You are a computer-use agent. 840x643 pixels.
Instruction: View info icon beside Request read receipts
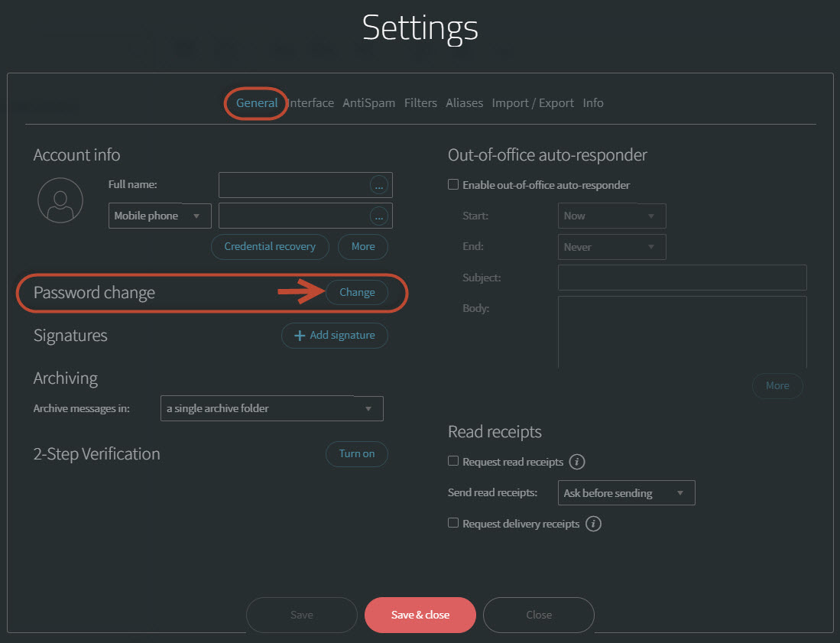pos(577,461)
